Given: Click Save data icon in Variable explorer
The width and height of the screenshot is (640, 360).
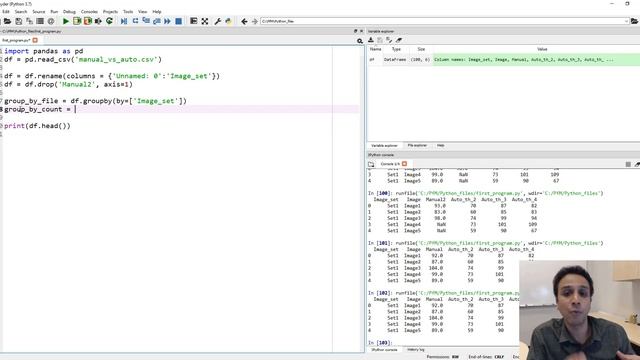Looking at the screenshot, I should 380,40.
